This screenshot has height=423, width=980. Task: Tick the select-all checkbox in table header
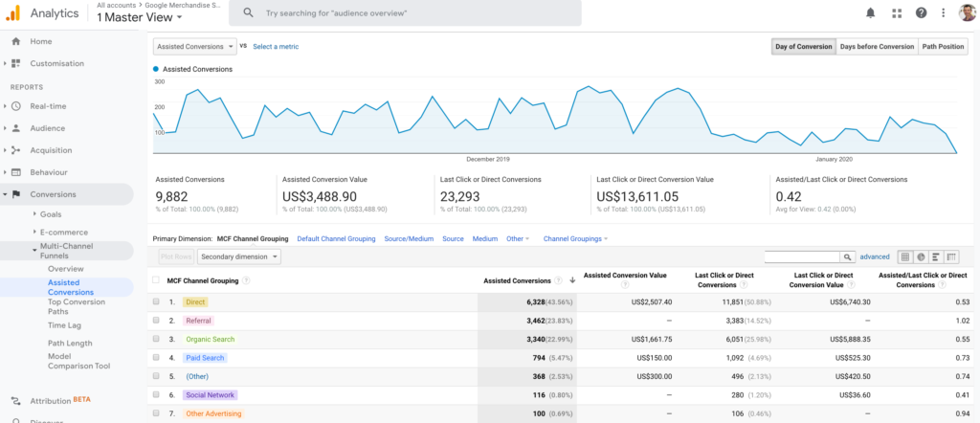[x=156, y=279]
